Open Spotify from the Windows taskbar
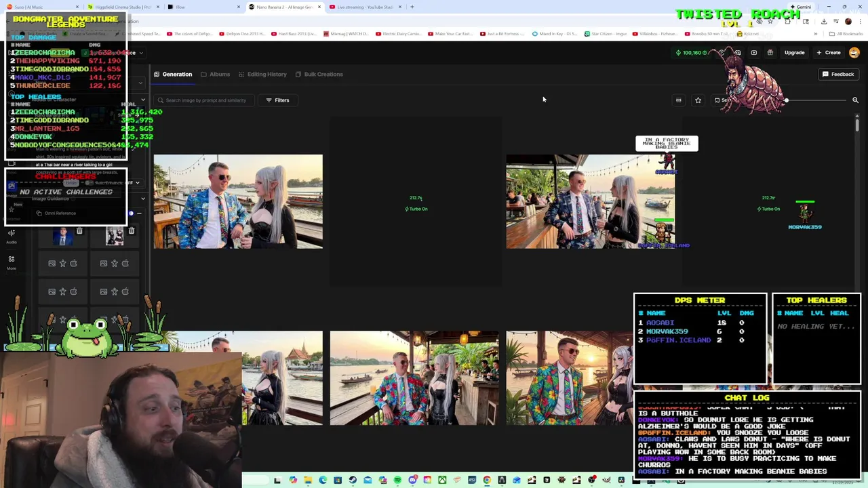Viewport: 868px width, 488px height. point(397,480)
